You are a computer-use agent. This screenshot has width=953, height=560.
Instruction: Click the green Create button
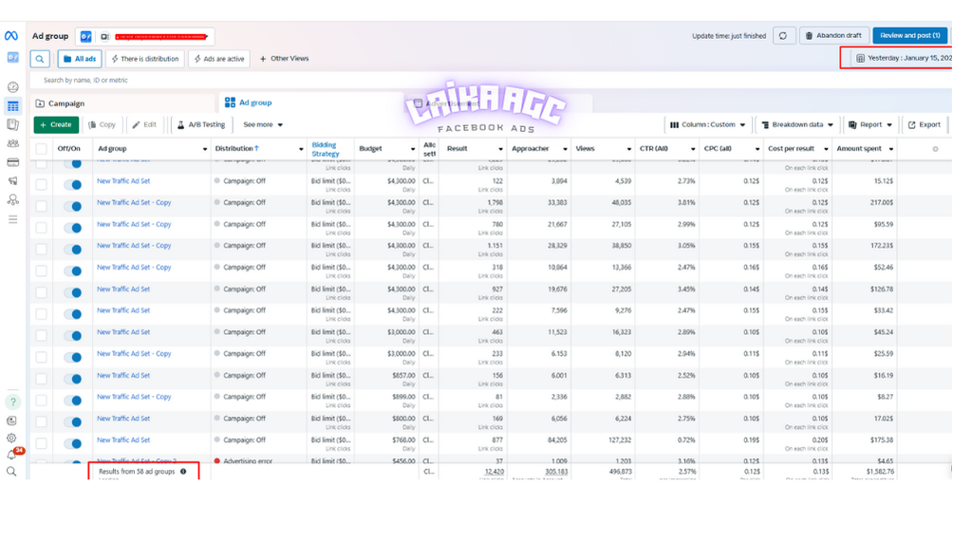(x=56, y=124)
